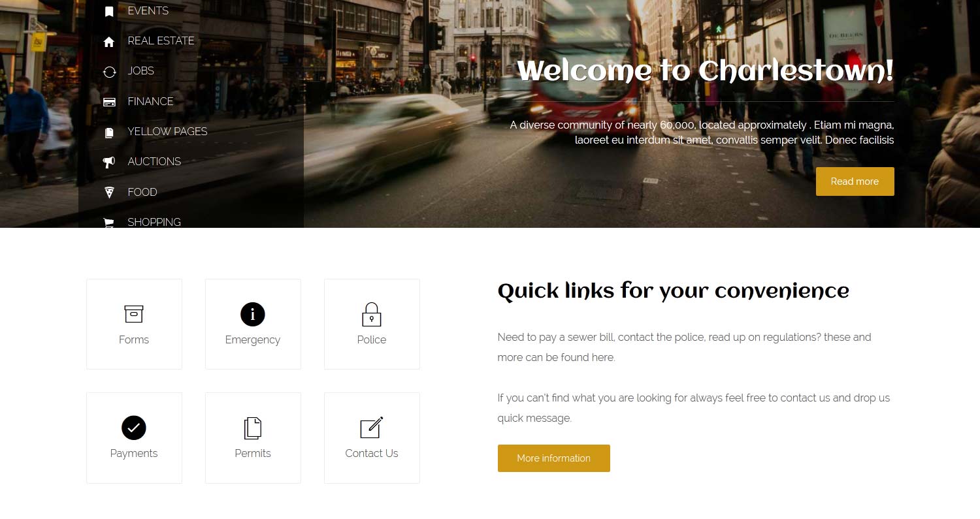
Task: Click the Welcome to Charlestown heading
Action: (705, 71)
